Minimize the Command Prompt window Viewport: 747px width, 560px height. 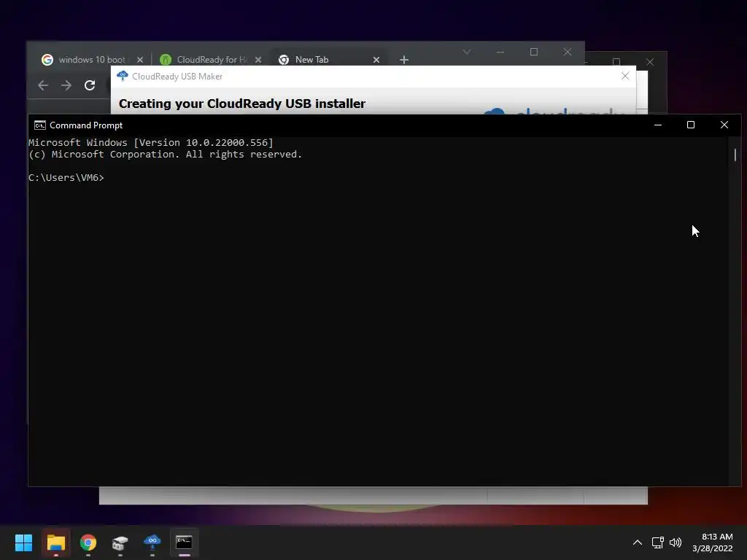(x=658, y=125)
